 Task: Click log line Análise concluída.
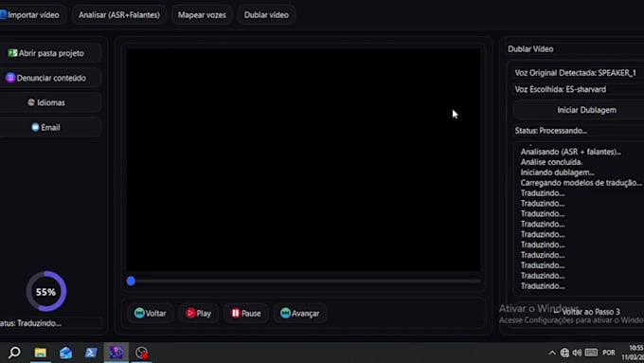[x=551, y=162]
